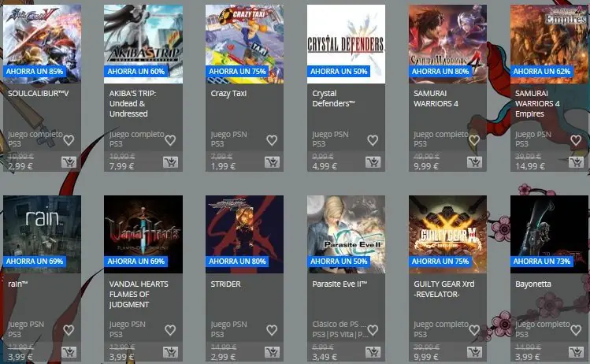The width and height of the screenshot is (590, 364).
Task: Open the Crystal Defenders cover thumbnail
Action: coord(346,44)
